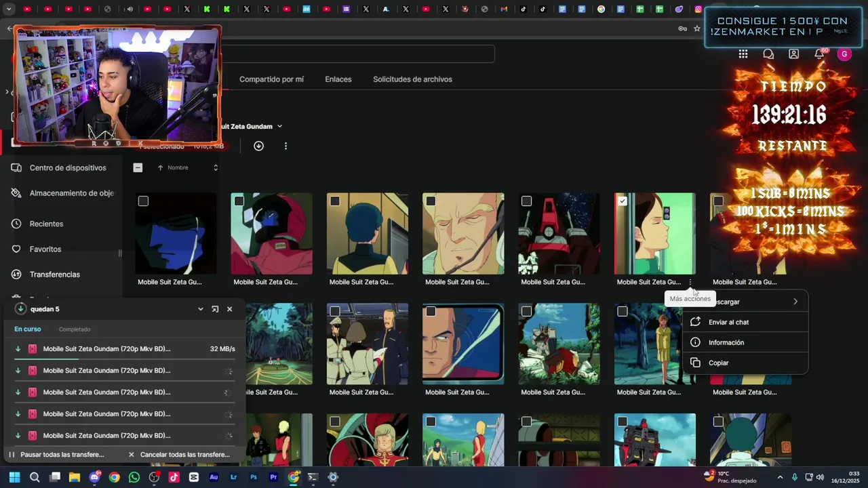The image size is (868, 488).
Task: Pause all transfers button
Action: tap(56, 455)
